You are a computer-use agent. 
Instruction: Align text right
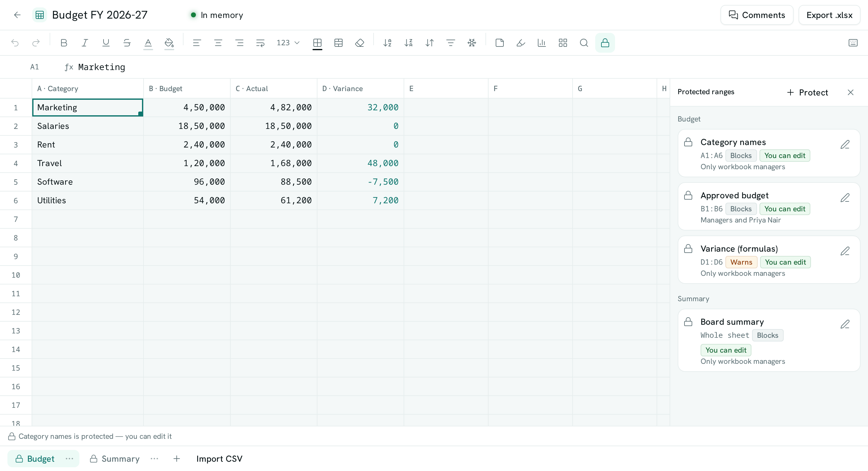[x=239, y=43]
